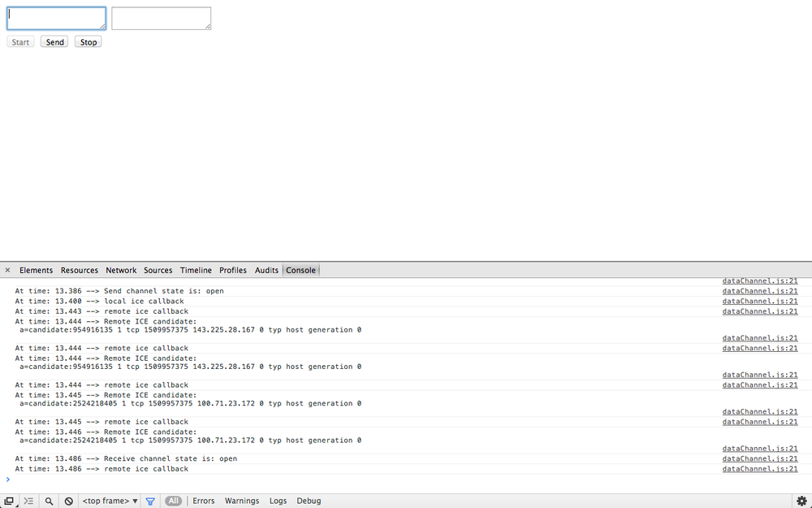Click the blue console prompt arrow
This screenshot has height=508, width=812.
pos(8,480)
